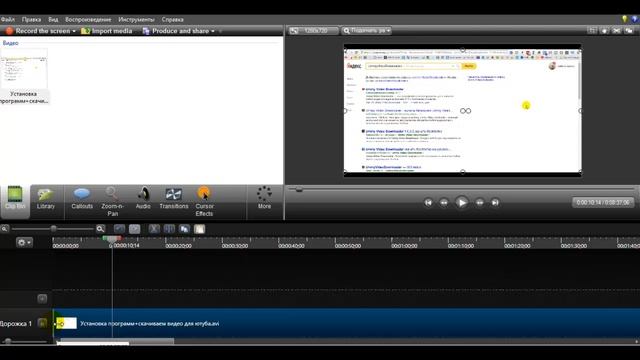Viewport: 640px width, 360px height.
Task: Open the 1280x720 editing dimensions button
Action: coord(313,31)
